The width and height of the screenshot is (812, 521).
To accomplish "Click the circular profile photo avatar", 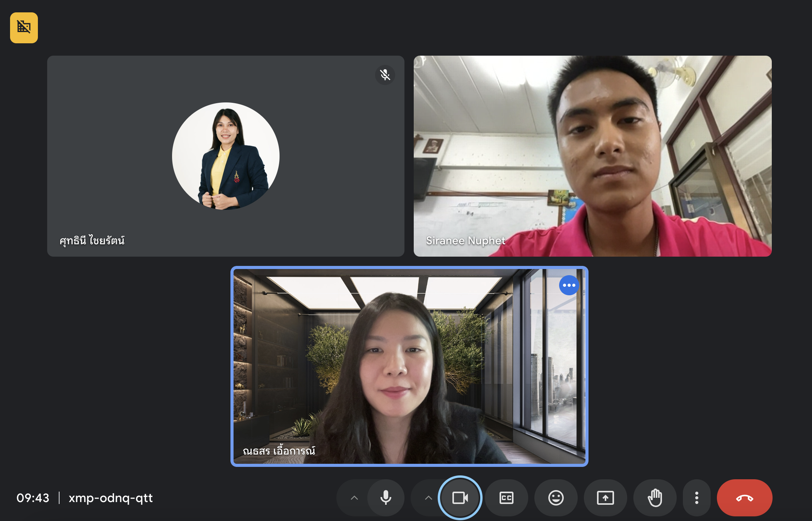I will point(226,156).
